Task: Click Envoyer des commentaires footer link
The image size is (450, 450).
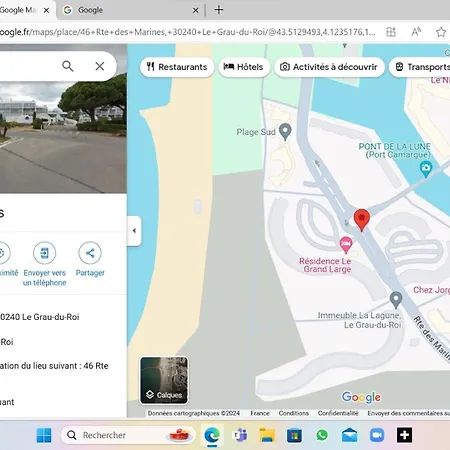Action: tap(409, 413)
